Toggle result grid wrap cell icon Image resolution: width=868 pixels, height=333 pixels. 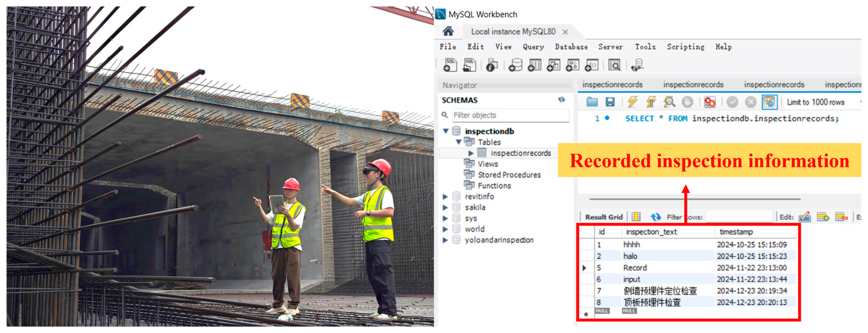click(x=636, y=217)
